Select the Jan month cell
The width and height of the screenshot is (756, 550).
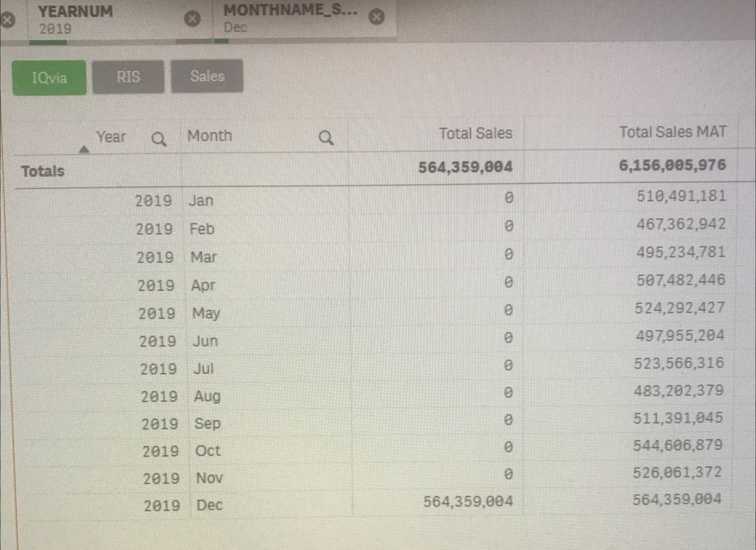[201, 201]
